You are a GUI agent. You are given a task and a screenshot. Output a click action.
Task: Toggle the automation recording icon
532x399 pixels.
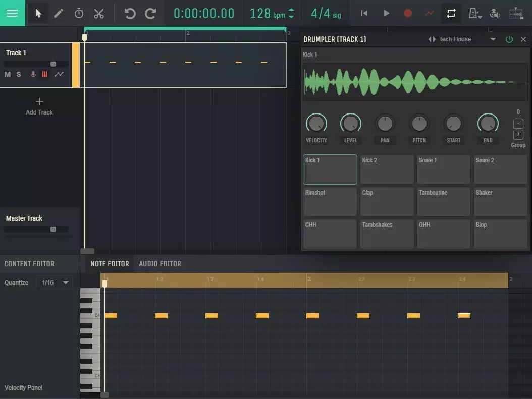[x=429, y=13]
